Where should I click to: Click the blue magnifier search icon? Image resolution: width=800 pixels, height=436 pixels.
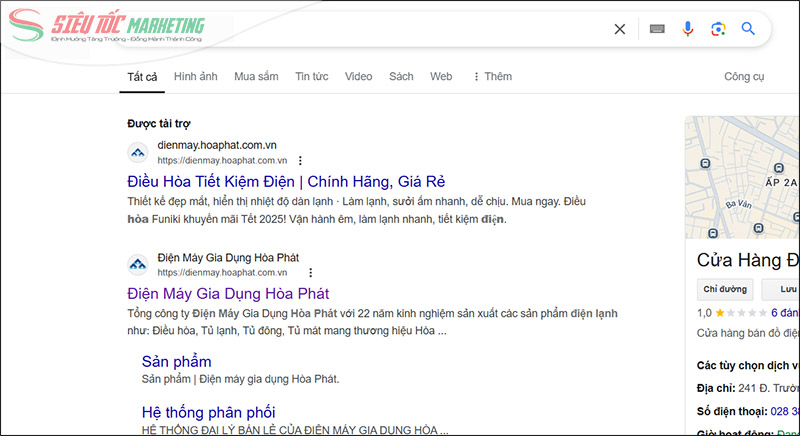748,29
